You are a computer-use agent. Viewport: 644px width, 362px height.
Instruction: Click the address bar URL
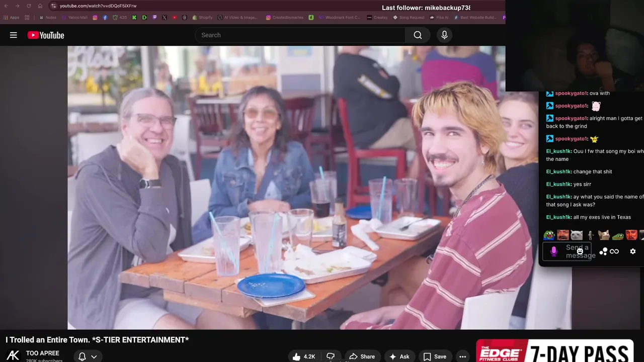(98, 6)
